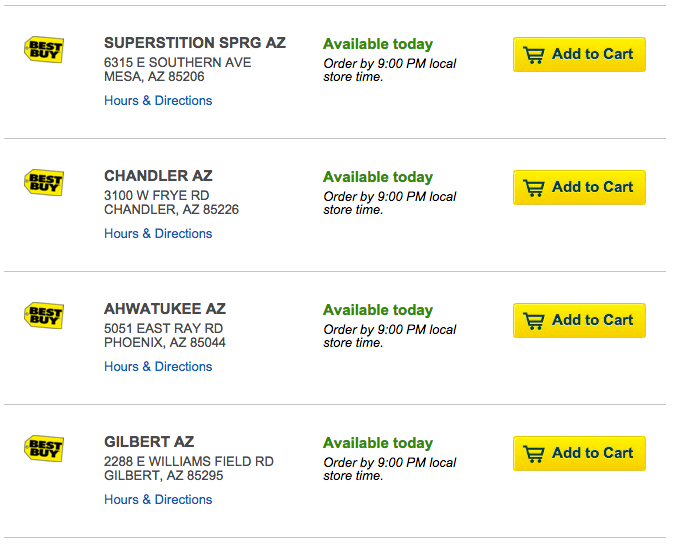Click the Best Buy logo beside Superstition Sprg
This screenshot has height=547, width=683.
point(44,50)
